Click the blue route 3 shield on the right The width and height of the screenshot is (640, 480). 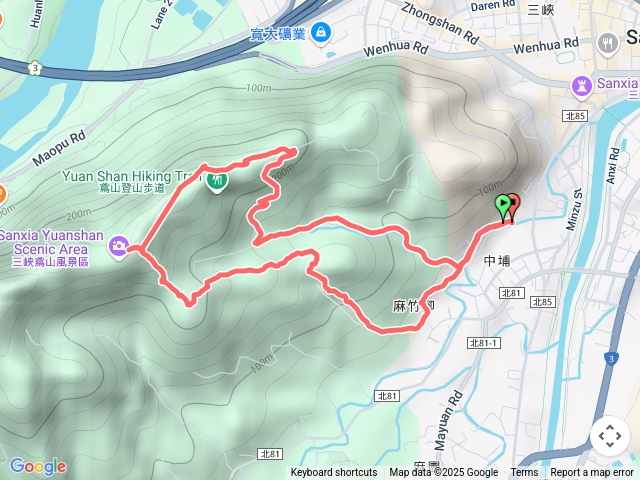(611, 359)
